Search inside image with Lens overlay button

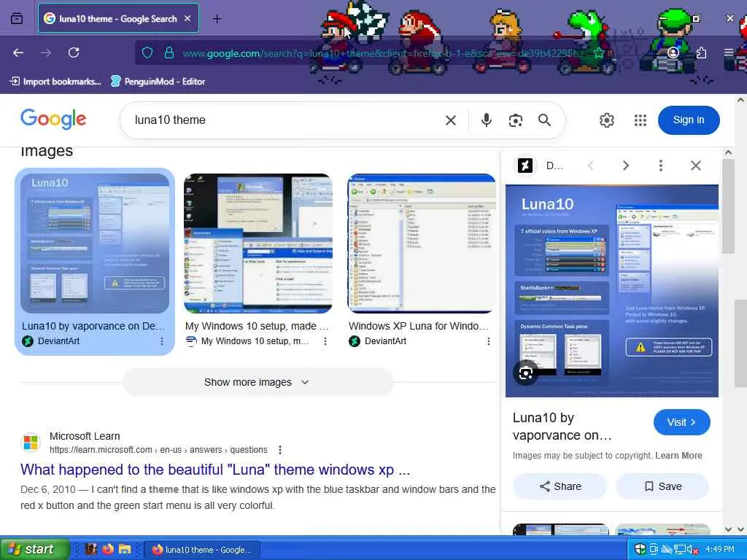click(x=525, y=373)
